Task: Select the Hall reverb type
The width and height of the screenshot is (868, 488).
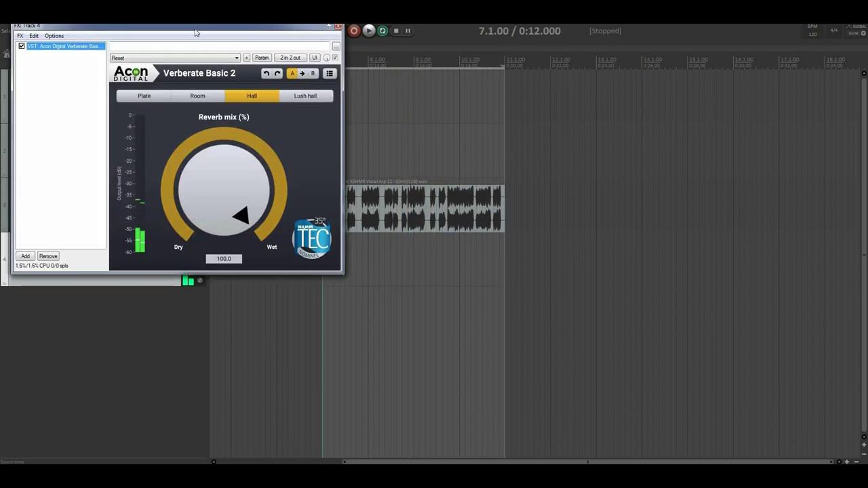Action: tap(252, 96)
